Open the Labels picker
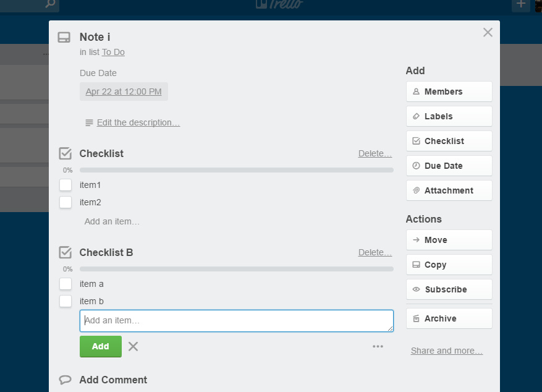The image size is (542, 392). [449, 116]
